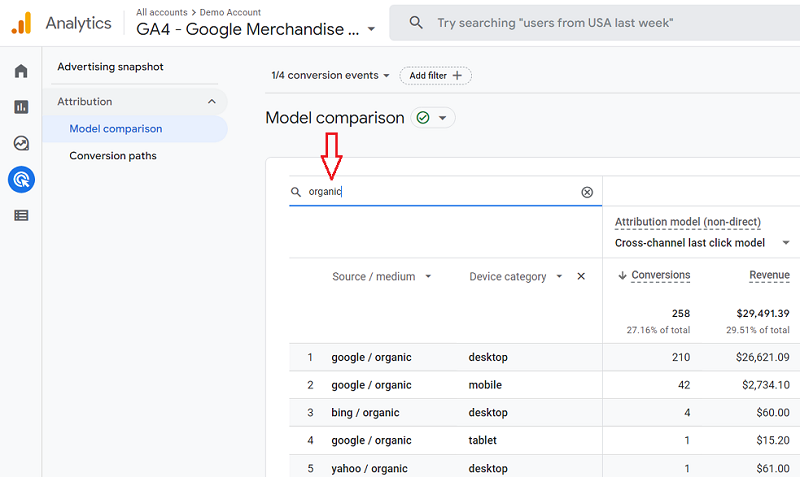Open the Device category dimension dropdown
800x477 pixels.
click(x=559, y=277)
